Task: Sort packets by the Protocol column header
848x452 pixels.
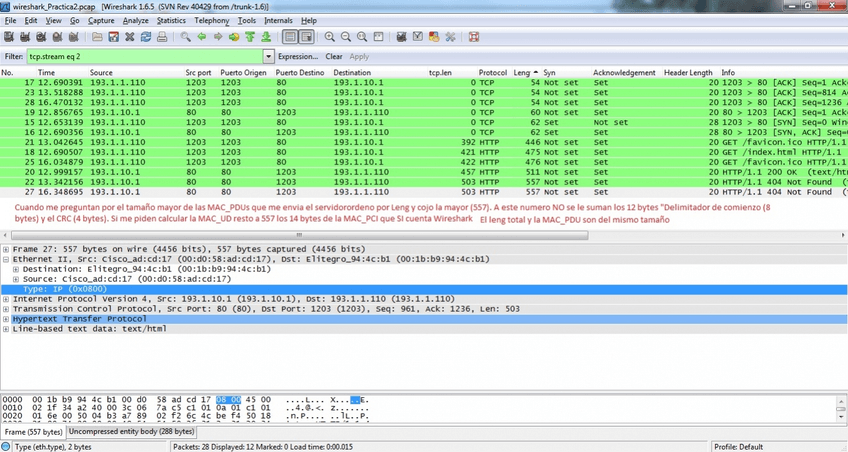Action: pyautogui.click(x=492, y=73)
